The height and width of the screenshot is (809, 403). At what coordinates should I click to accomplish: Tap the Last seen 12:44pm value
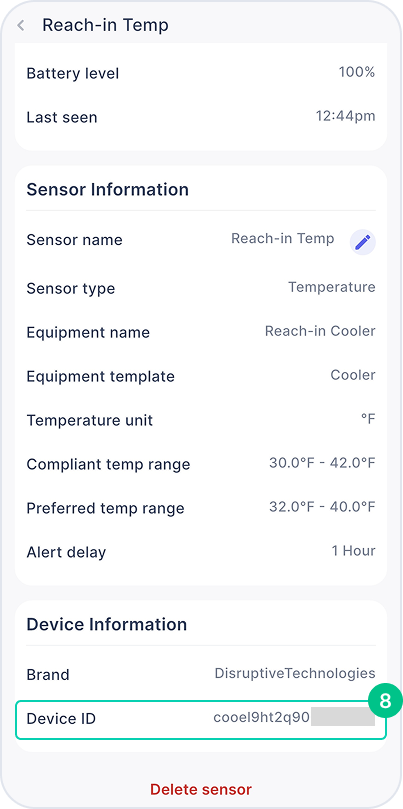pos(345,117)
